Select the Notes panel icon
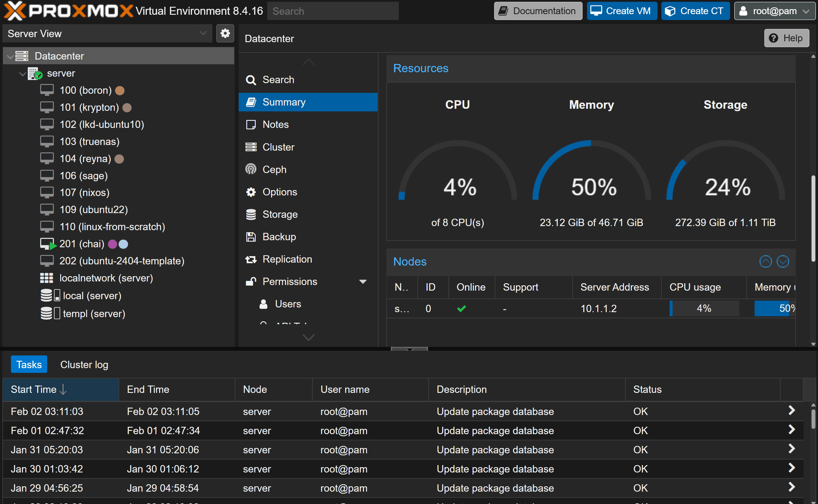The width and height of the screenshot is (818, 504). pyautogui.click(x=250, y=124)
